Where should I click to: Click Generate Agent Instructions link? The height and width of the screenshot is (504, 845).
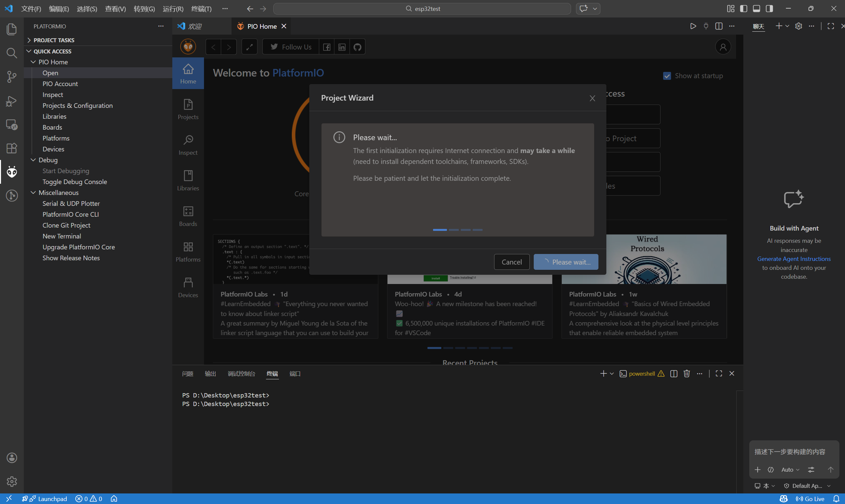(x=794, y=259)
